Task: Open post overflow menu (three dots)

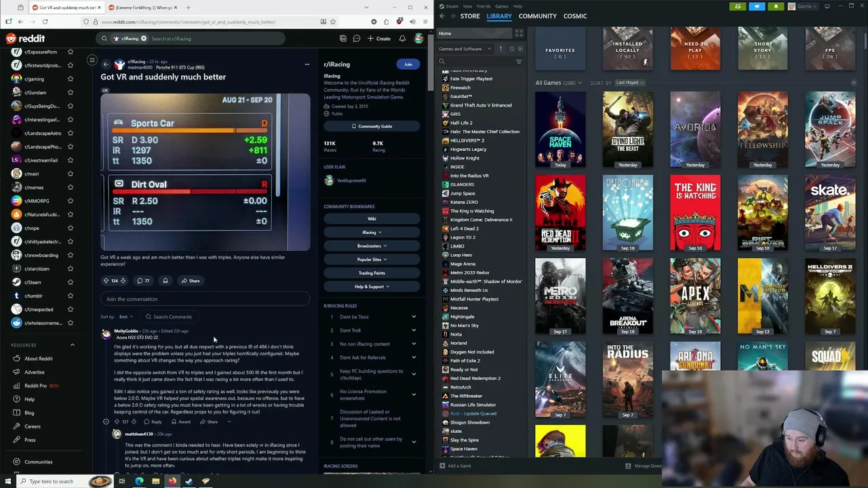Action: click(307, 64)
